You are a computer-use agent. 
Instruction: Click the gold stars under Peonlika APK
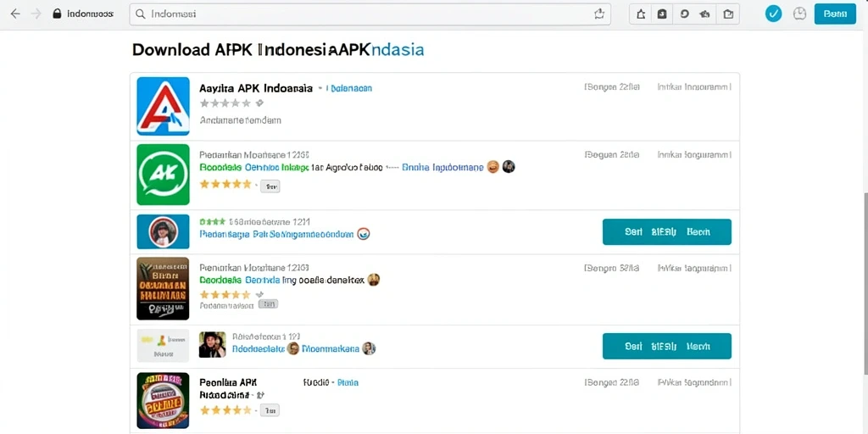[225, 410]
